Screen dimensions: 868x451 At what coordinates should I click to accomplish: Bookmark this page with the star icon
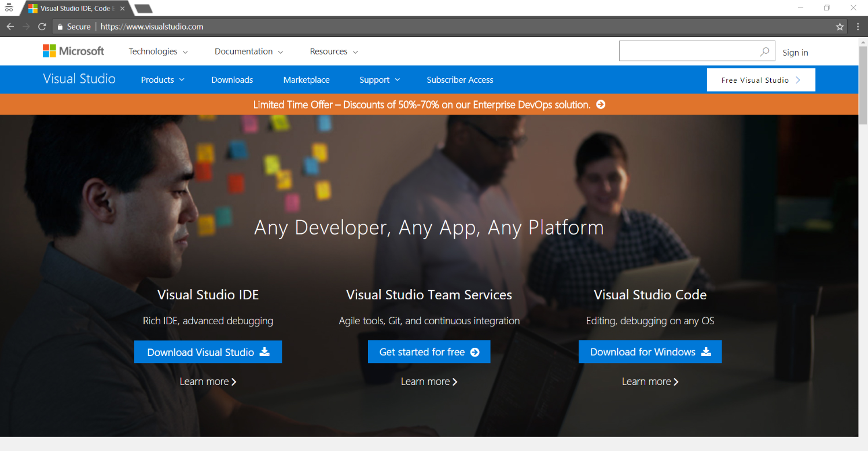840,27
